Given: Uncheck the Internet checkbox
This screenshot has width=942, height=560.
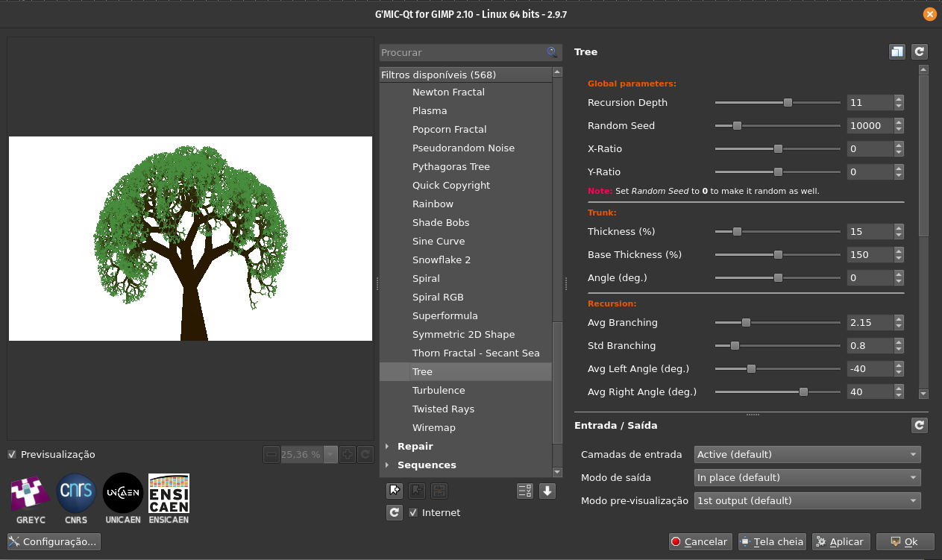Looking at the screenshot, I should [x=414, y=512].
